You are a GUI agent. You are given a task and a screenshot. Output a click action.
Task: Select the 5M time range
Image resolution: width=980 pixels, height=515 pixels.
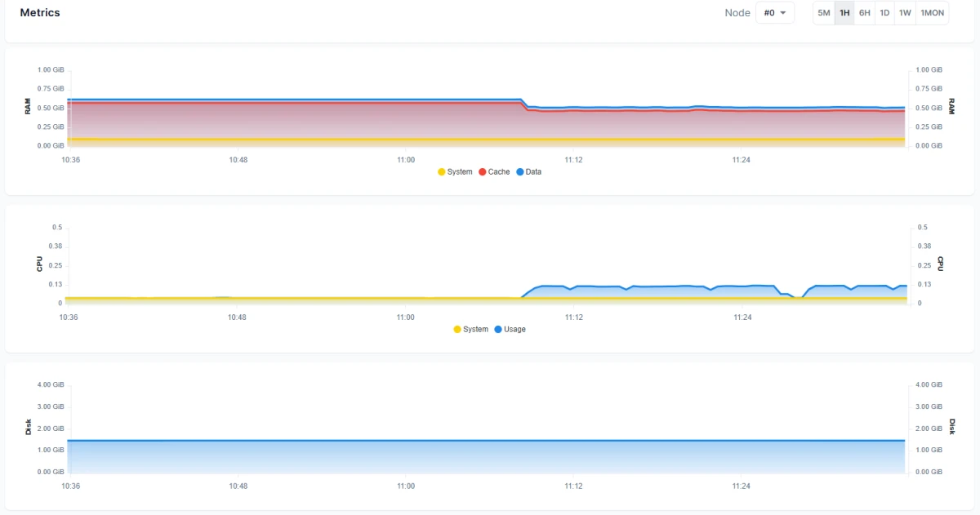823,12
